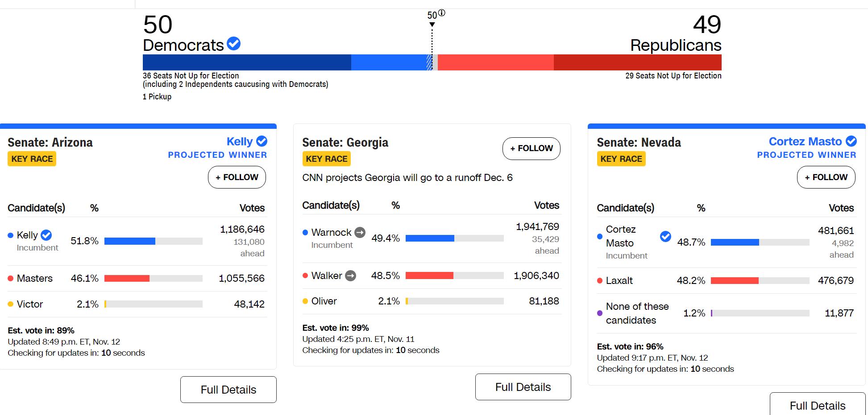Viewport: 868px width, 415px height.
Task: Click Warnock's gray runoff arrow icon
Action: pos(360,232)
